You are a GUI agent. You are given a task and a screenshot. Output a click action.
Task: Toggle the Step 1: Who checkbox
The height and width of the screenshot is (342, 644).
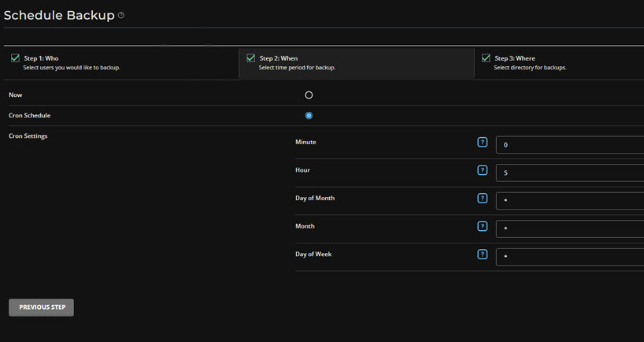pos(15,58)
